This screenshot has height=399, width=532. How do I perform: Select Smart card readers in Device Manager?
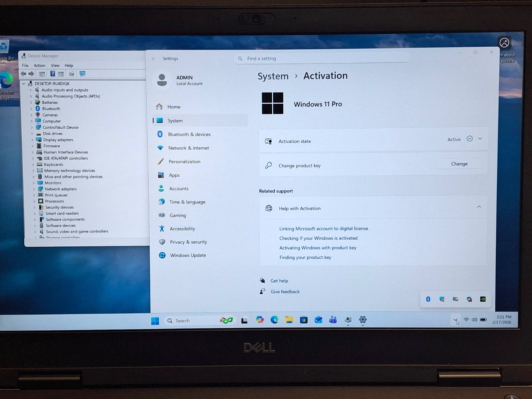62,213
